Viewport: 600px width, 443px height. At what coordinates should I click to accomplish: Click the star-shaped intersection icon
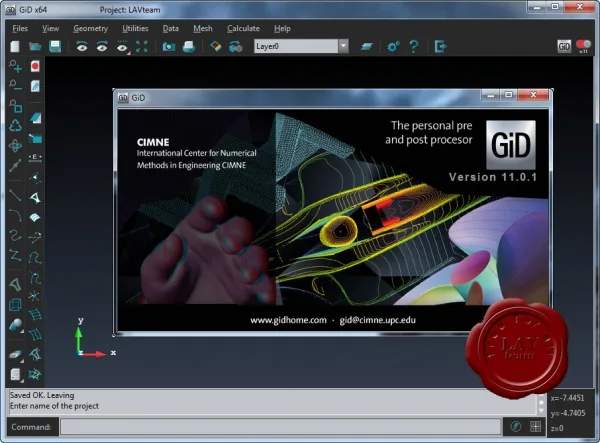[35, 296]
